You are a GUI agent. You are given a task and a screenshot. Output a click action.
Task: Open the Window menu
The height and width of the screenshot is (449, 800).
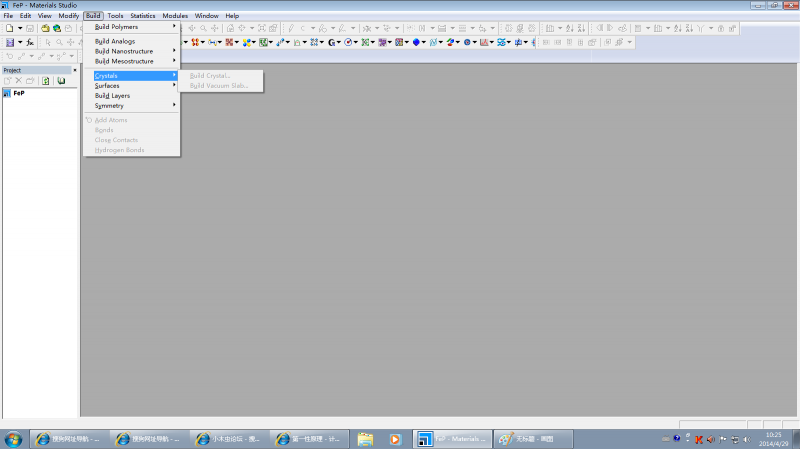[207, 16]
